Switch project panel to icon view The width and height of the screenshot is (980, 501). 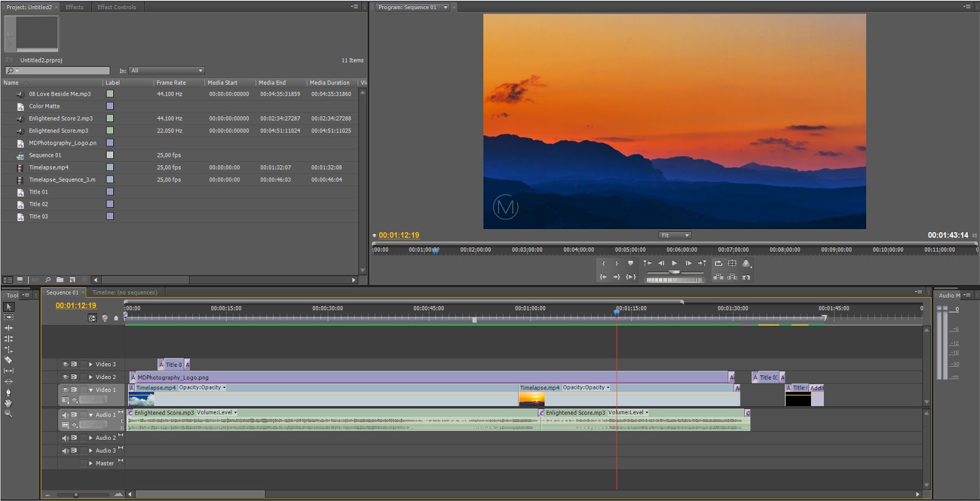pyautogui.click(x=20, y=280)
